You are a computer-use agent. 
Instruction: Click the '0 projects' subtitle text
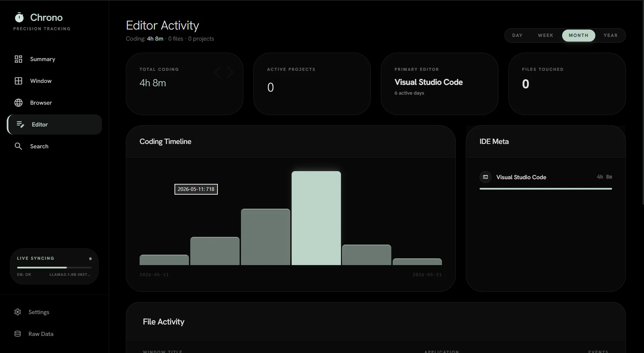pos(201,39)
